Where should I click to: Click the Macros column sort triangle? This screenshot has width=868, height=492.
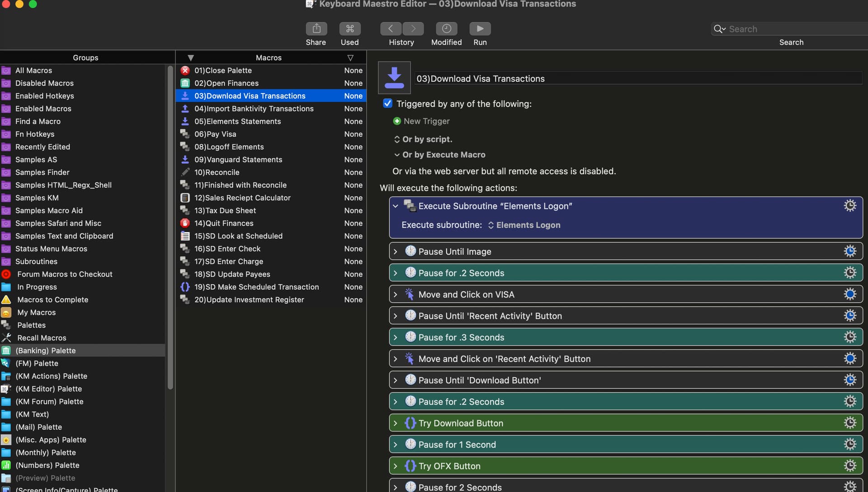click(190, 58)
